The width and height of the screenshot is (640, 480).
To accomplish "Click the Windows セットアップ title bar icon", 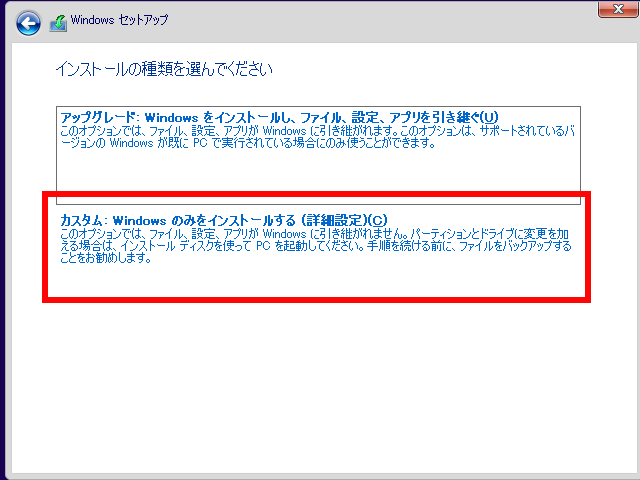I will [59, 21].
